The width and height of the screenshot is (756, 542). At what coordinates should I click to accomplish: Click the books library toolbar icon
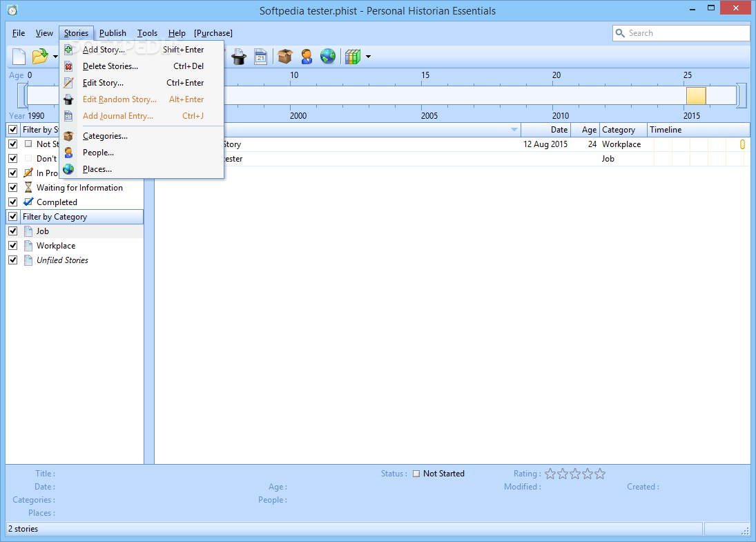coord(353,57)
